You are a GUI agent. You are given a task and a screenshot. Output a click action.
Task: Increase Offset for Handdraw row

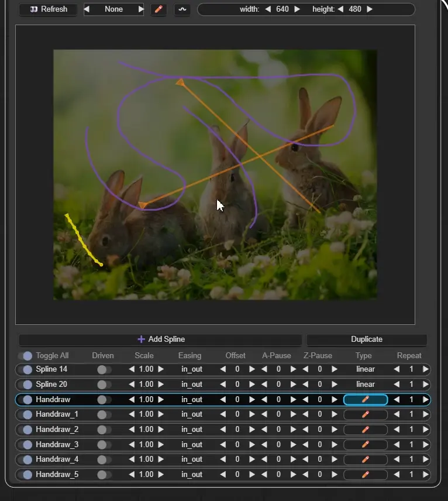[x=252, y=400]
